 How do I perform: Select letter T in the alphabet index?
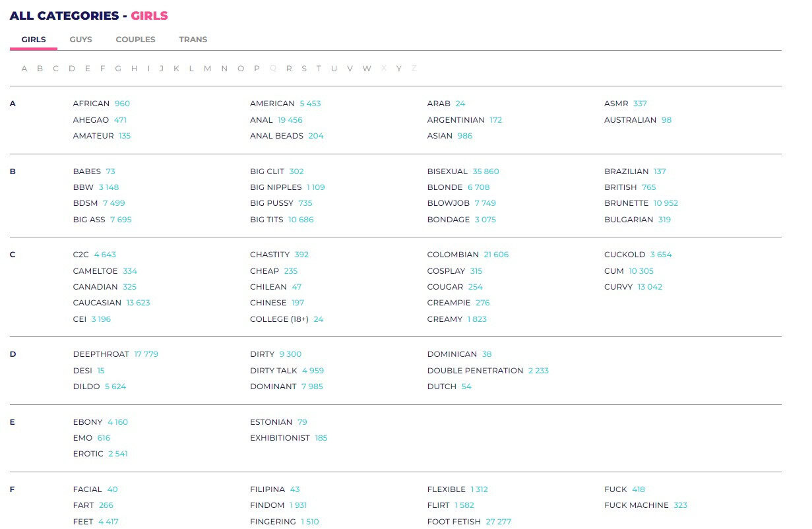[x=319, y=69]
